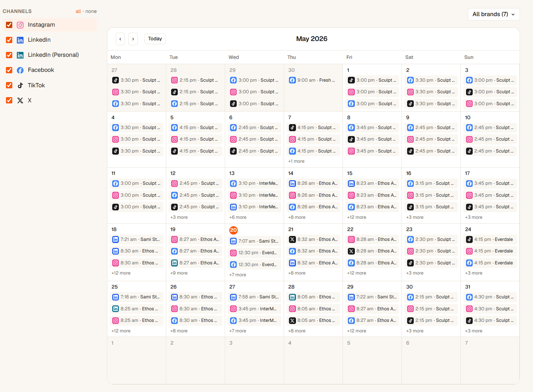Click the X icon in the Channels list
The height and width of the screenshot is (392, 533).
point(20,100)
